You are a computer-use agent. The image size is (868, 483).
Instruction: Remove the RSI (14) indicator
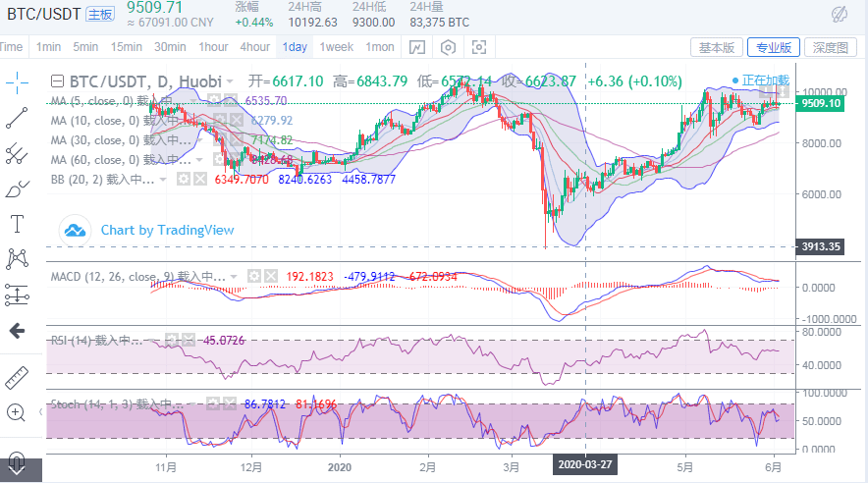(189, 340)
